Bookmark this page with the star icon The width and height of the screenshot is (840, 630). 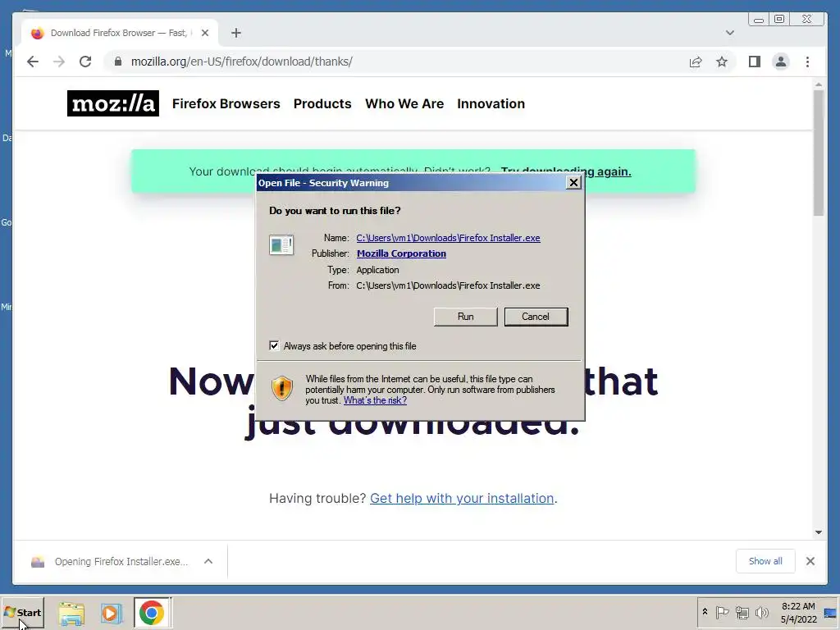pyautogui.click(x=722, y=62)
